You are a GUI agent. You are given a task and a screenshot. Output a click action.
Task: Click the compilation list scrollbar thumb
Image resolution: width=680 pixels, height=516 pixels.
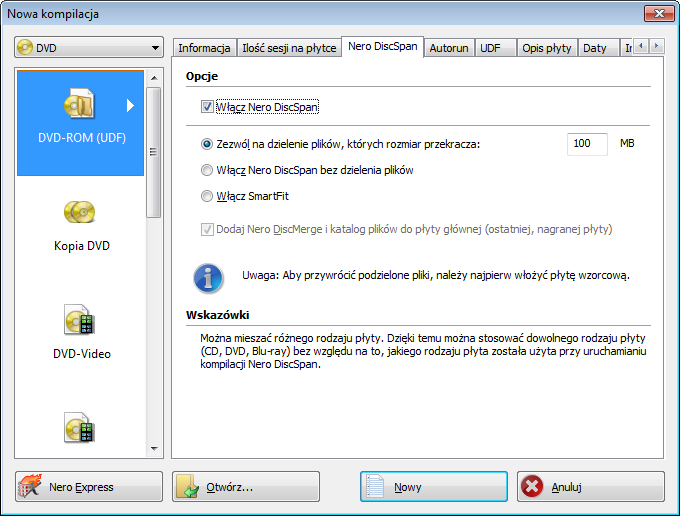[154, 152]
